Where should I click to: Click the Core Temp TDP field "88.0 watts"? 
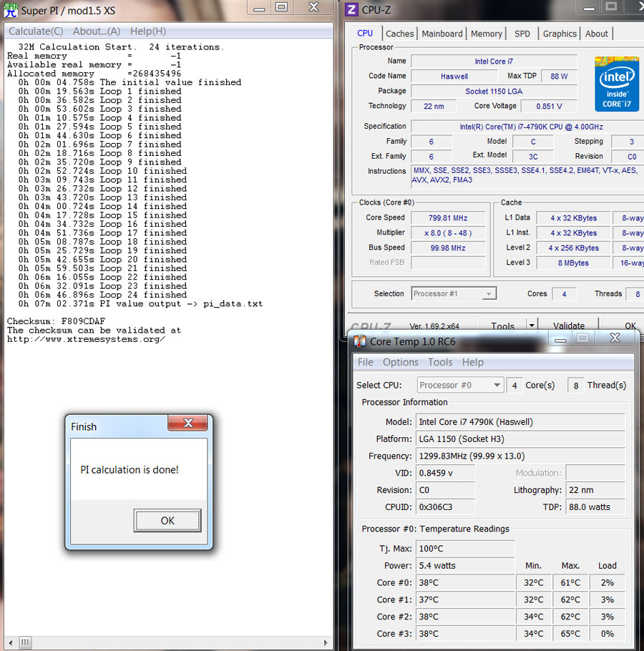(x=595, y=507)
